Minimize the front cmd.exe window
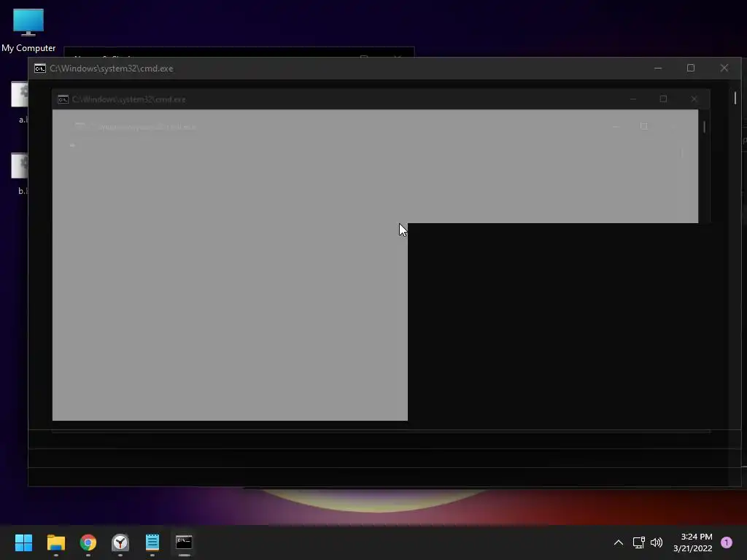Image resolution: width=747 pixels, height=560 pixels. coord(658,68)
